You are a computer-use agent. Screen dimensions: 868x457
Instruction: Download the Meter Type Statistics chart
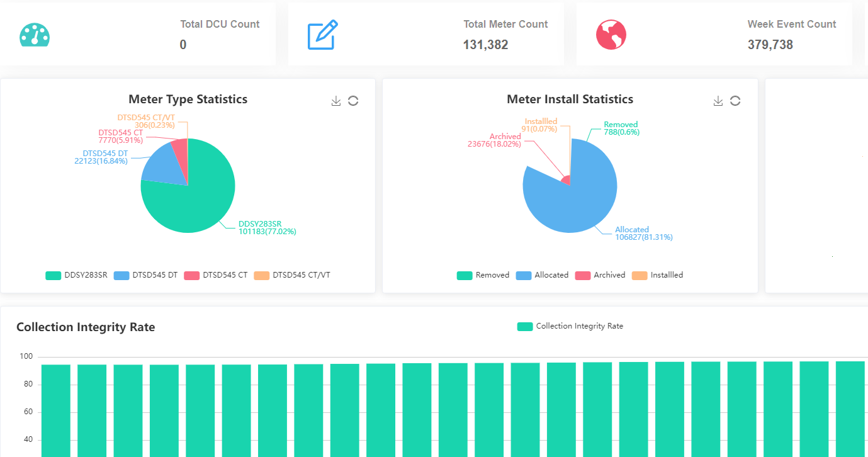(336, 101)
